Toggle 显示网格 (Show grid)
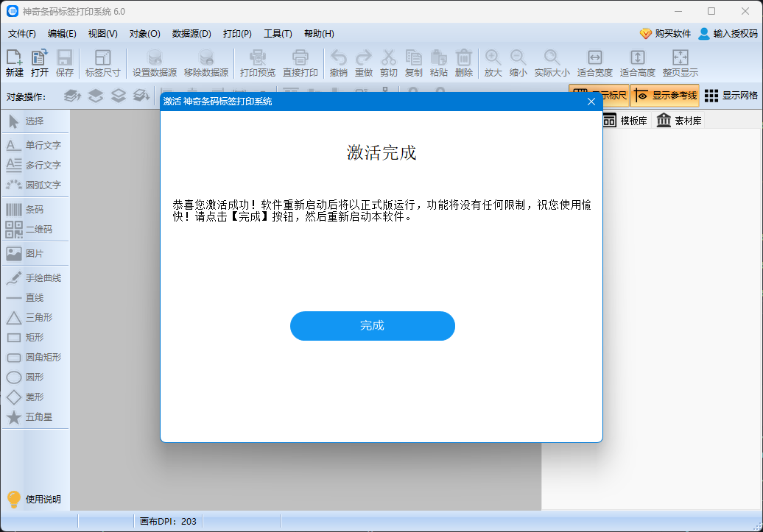 [x=731, y=96]
